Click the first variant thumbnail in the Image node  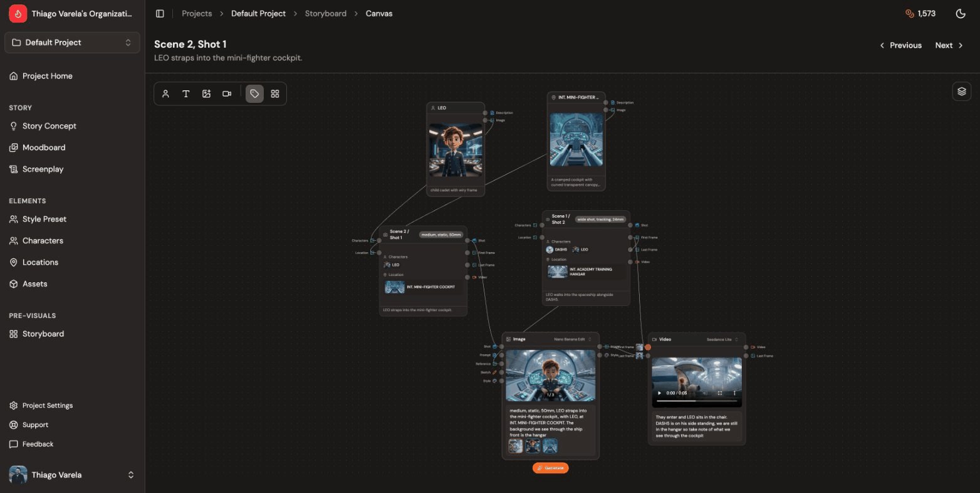coord(516,445)
